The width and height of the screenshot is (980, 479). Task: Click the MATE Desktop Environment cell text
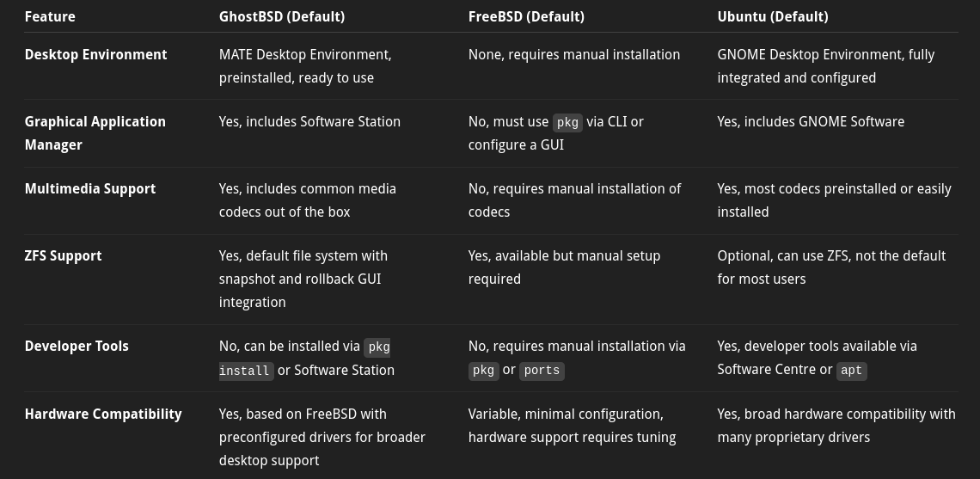click(305, 66)
